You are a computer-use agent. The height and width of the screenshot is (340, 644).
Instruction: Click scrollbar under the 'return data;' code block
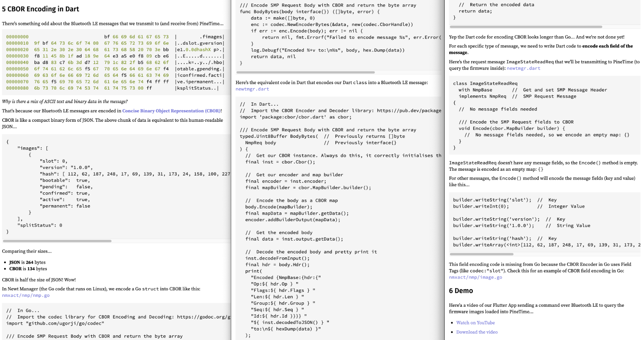526,27
